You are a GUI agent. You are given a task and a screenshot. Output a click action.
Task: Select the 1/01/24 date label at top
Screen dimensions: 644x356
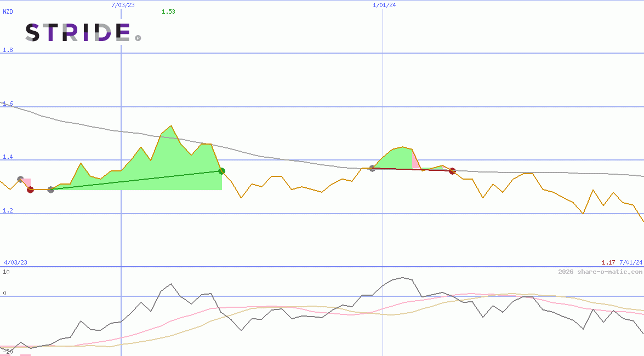tap(384, 5)
